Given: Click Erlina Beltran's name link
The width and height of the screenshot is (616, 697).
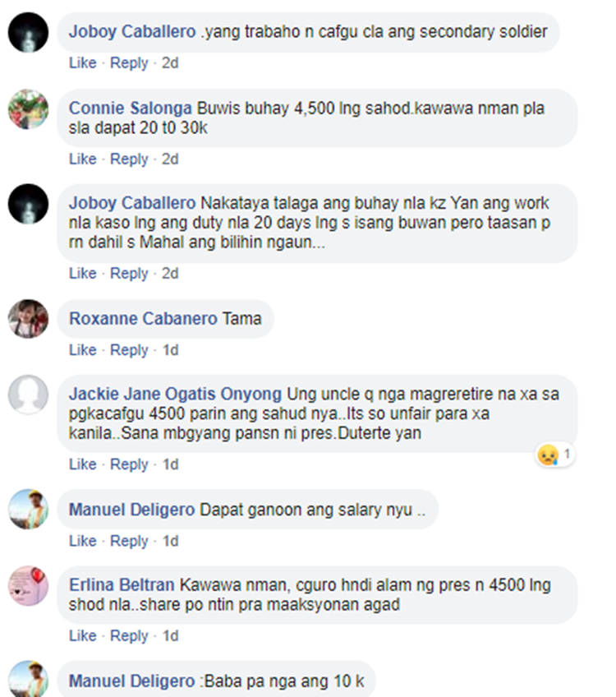Looking at the screenshot, I should tap(122, 585).
